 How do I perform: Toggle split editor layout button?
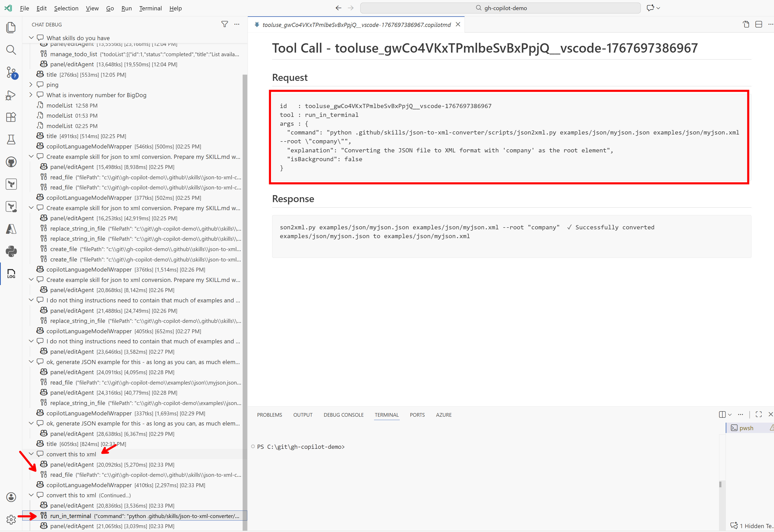coord(759,24)
